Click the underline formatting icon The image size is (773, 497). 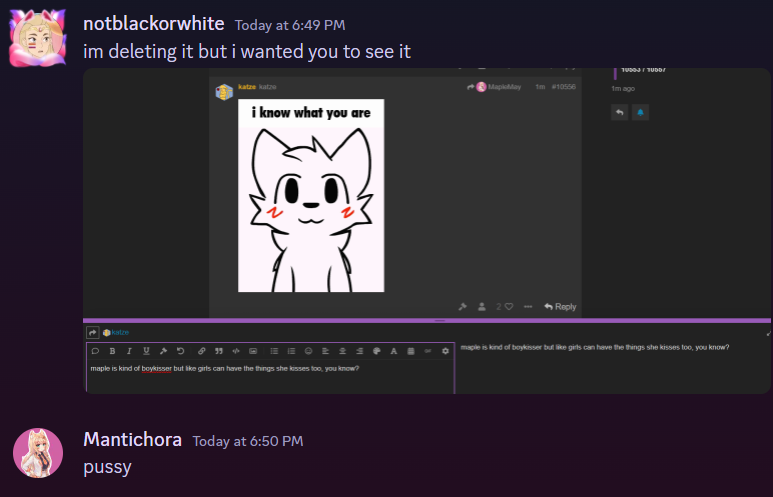point(146,351)
